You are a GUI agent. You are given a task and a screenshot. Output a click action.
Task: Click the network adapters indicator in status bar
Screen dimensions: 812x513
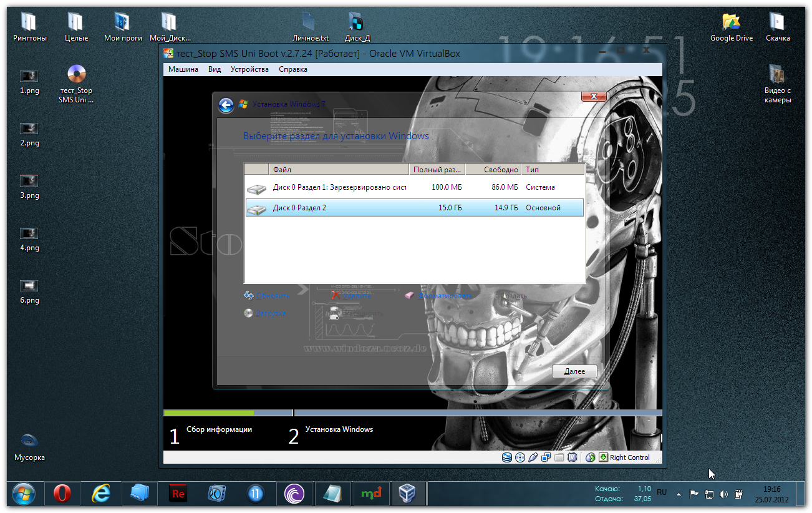coord(546,457)
